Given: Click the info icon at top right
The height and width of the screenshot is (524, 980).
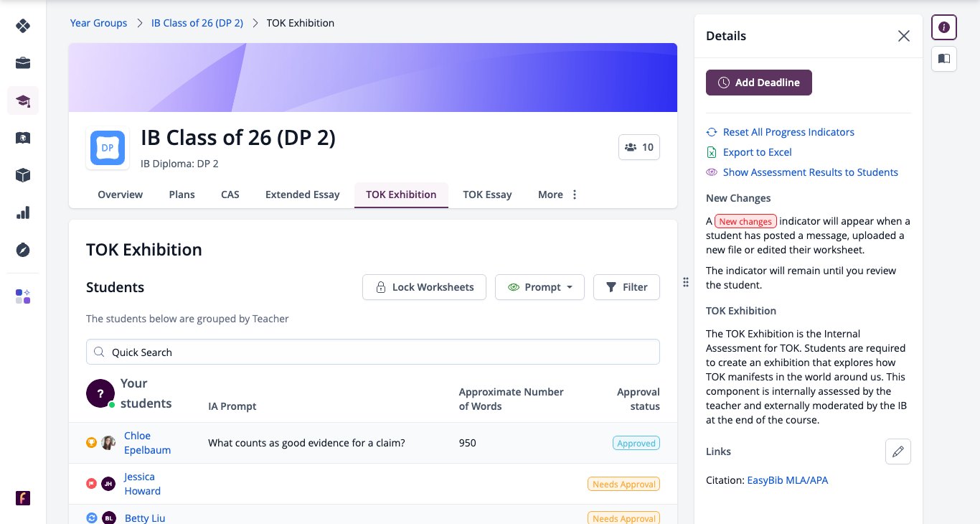Looking at the screenshot, I should click(944, 27).
